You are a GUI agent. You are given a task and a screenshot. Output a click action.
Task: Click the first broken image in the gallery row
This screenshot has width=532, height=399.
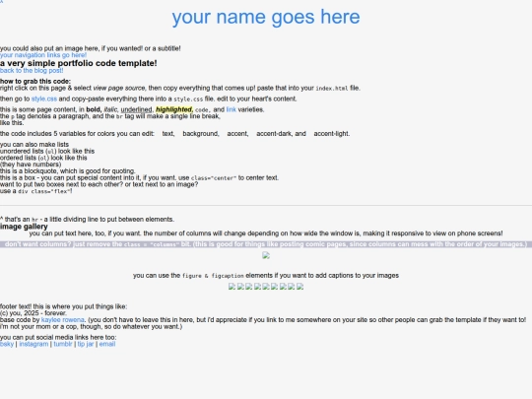232,287
